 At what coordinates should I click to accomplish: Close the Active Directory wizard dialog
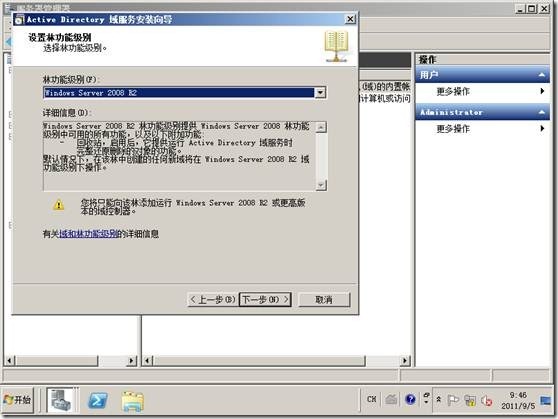click(350, 19)
